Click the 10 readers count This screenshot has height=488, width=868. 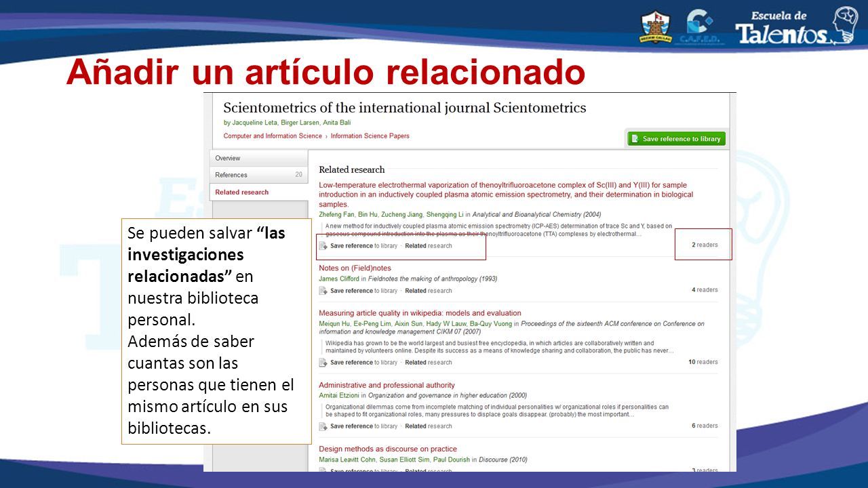[x=703, y=362]
